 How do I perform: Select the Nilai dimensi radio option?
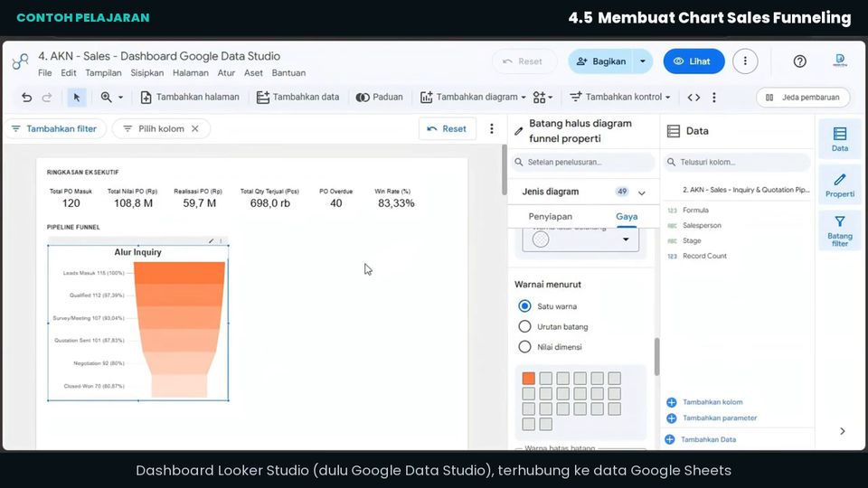pos(524,347)
